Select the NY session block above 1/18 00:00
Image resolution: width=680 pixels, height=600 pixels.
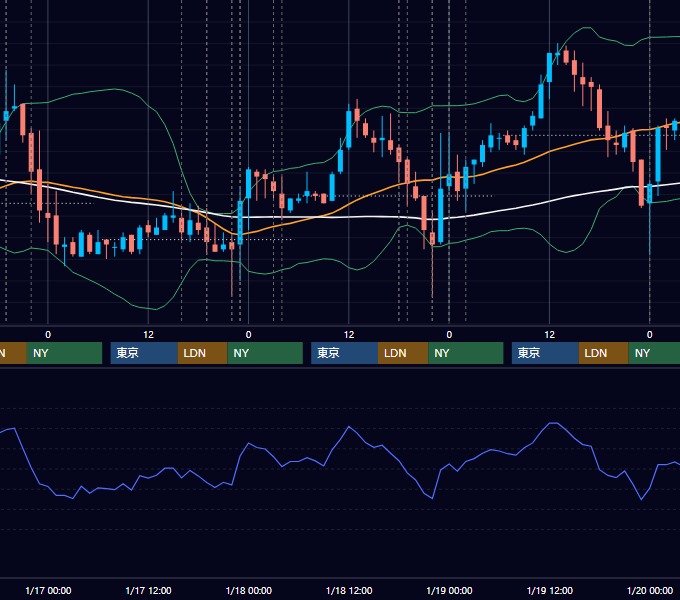pyautogui.click(x=265, y=353)
